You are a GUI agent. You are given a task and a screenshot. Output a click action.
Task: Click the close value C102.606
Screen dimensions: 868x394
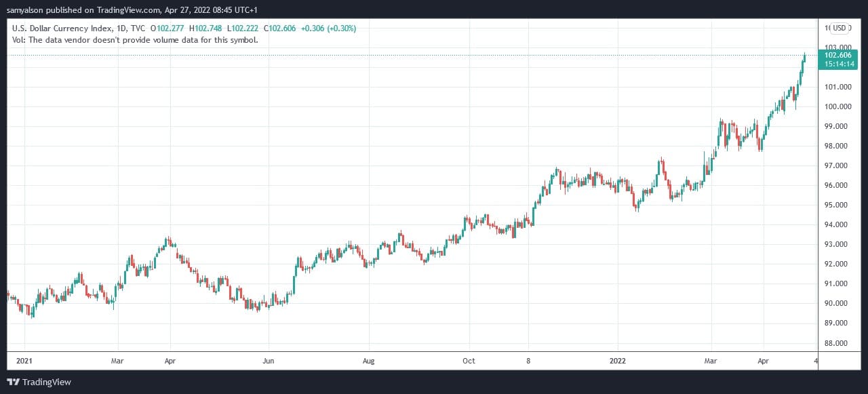281,28
